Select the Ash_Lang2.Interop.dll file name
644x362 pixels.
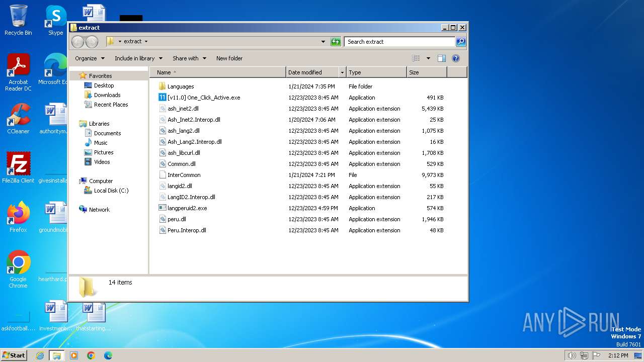click(195, 142)
